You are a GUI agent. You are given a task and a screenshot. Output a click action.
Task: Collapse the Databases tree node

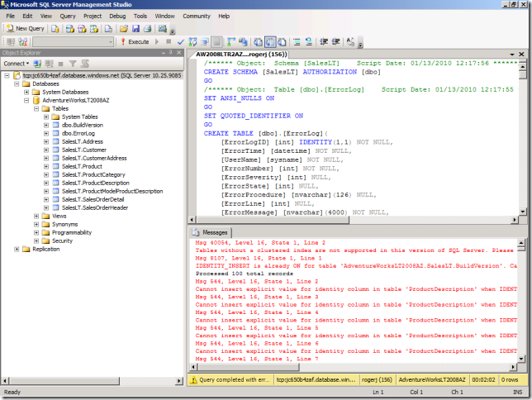17,83
